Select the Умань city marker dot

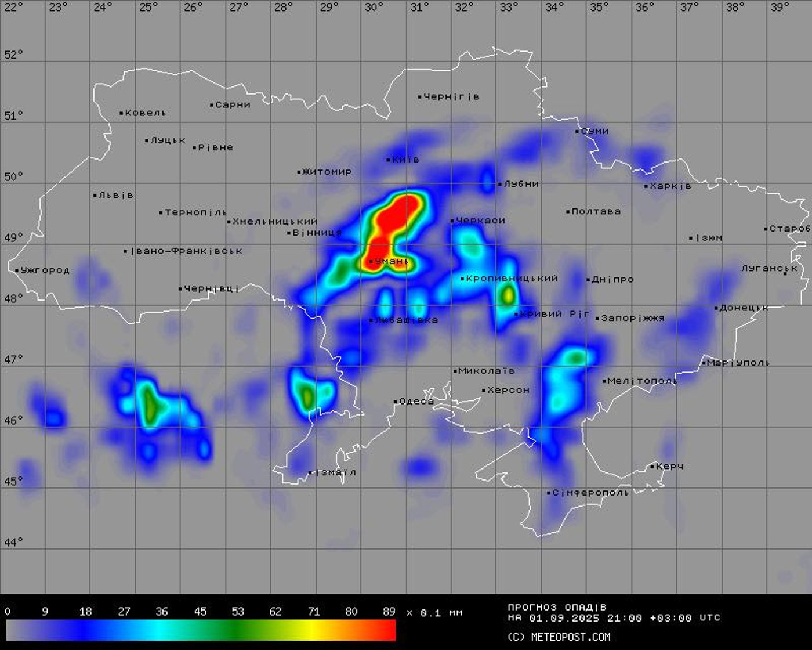point(371,262)
